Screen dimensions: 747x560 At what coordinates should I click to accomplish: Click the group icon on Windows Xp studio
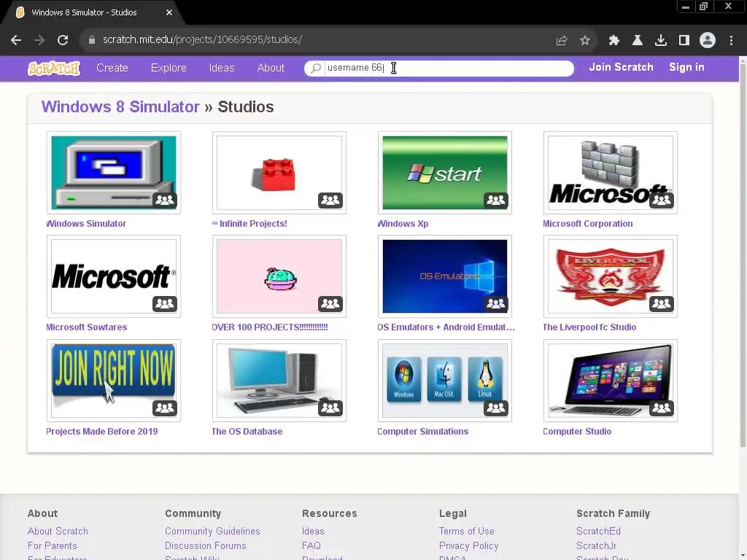(x=496, y=200)
